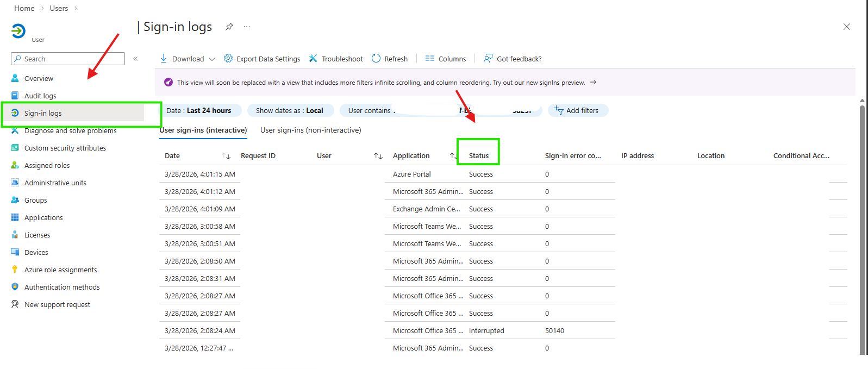Click the Administrative units icon
Image resolution: width=868 pixels, height=369 pixels.
[15, 183]
